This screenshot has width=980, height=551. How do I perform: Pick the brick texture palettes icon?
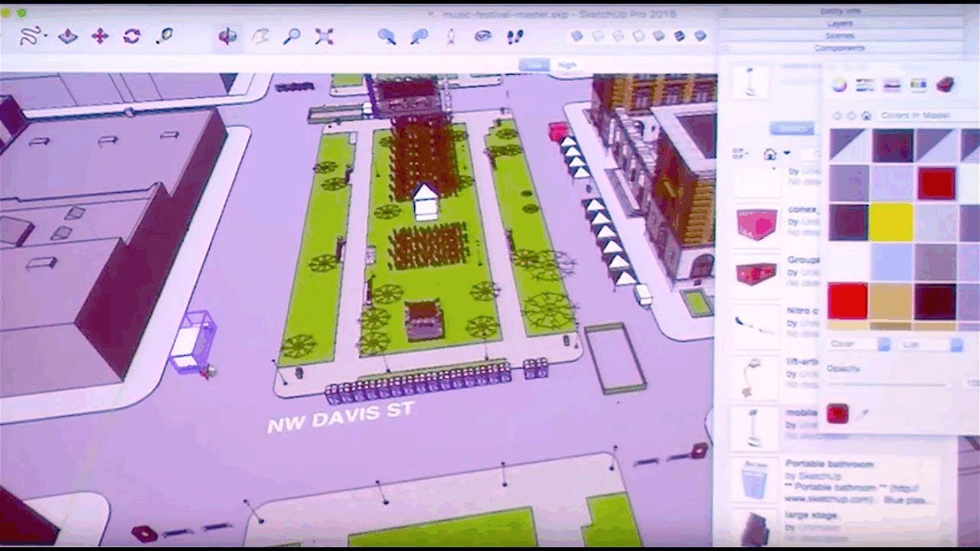pos(946,85)
